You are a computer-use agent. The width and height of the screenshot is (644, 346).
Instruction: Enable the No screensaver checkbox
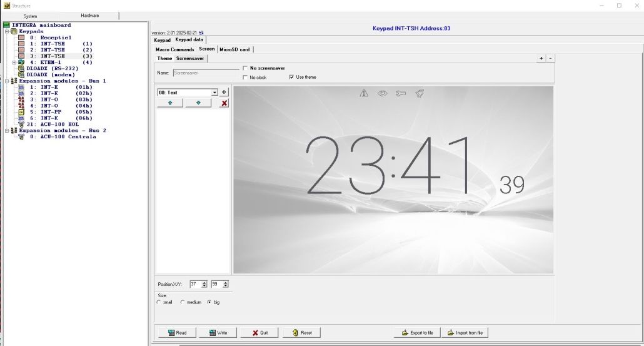[245, 68]
